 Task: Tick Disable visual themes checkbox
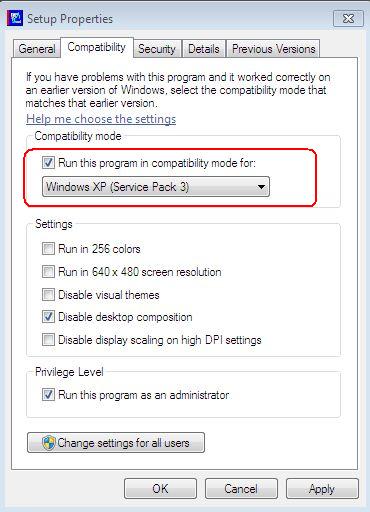click(x=48, y=295)
